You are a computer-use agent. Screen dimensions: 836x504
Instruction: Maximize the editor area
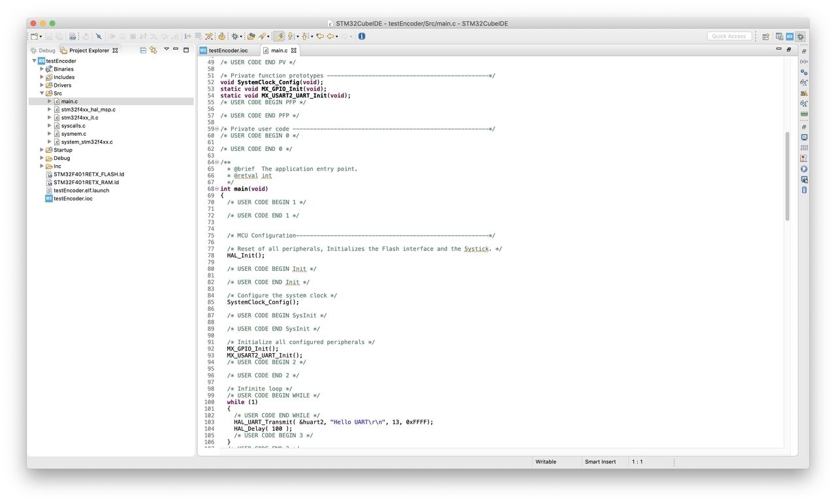click(x=788, y=49)
